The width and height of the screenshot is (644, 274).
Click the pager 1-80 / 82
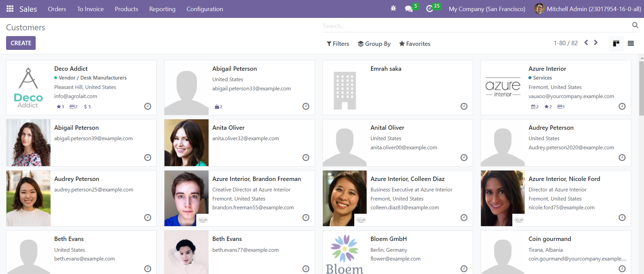click(x=565, y=43)
